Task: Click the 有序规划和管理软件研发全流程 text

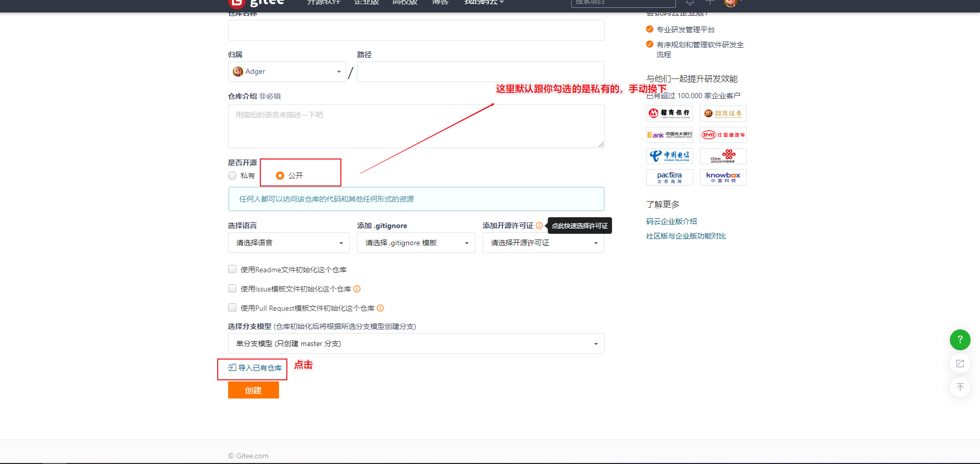Action: (x=700, y=49)
